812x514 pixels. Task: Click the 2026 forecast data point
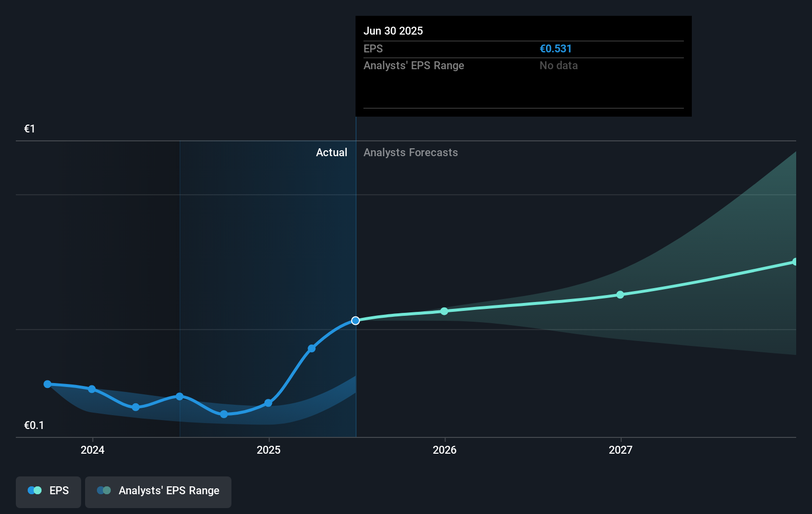pos(444,311)
